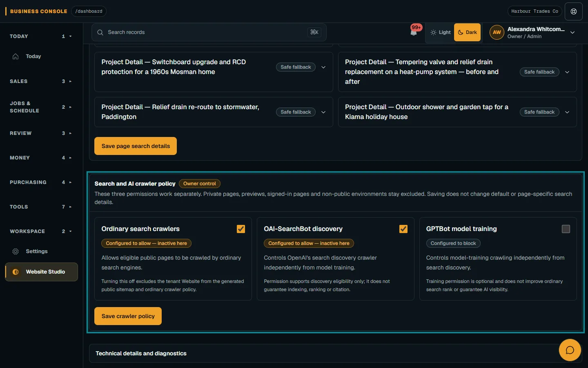Expand the Tempering valve project detail chevron

pos(567,72)
